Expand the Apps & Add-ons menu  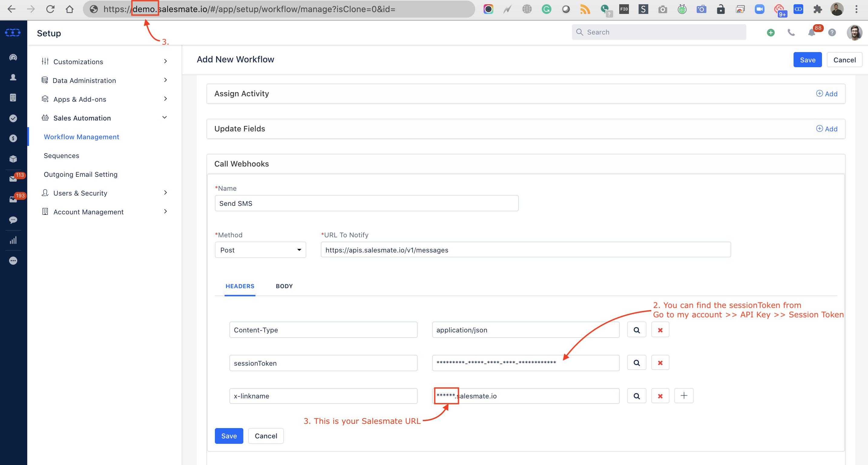click(104, 99)
